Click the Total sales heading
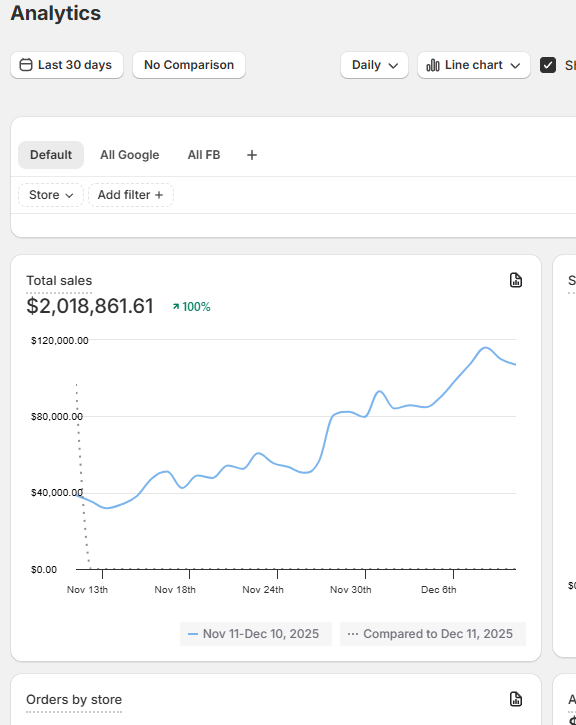 59,281
